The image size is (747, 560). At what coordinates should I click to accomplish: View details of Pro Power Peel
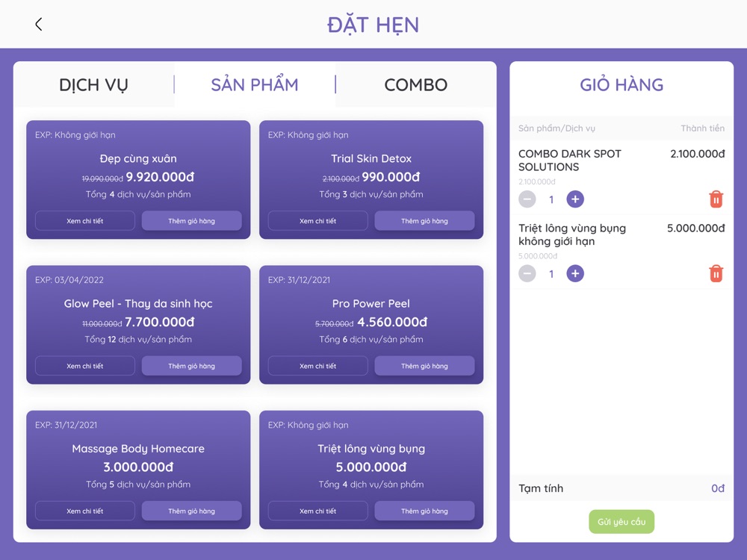point(317,366)
